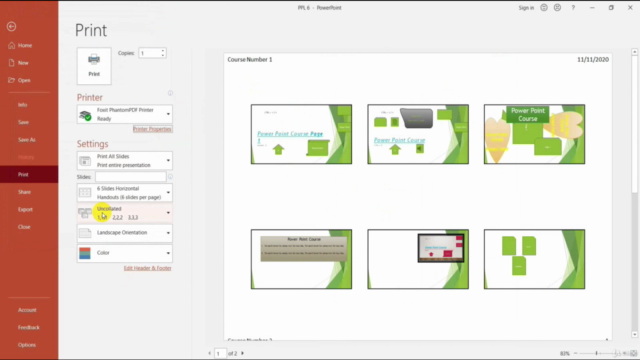The image size is (640, 360).
Task: Open the 6 Slides Horizontal layout dropdown
Action: click(124, 193)
